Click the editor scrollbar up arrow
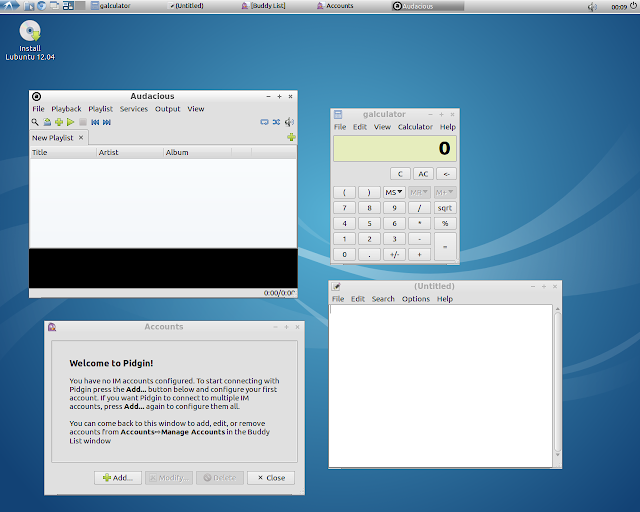 [x=558, y=309]
